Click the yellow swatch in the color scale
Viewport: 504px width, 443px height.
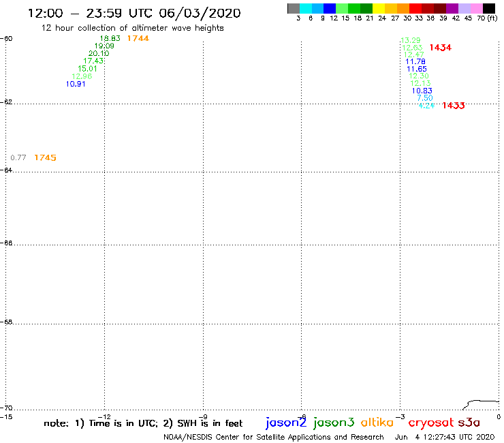click(x=379, y=8)
